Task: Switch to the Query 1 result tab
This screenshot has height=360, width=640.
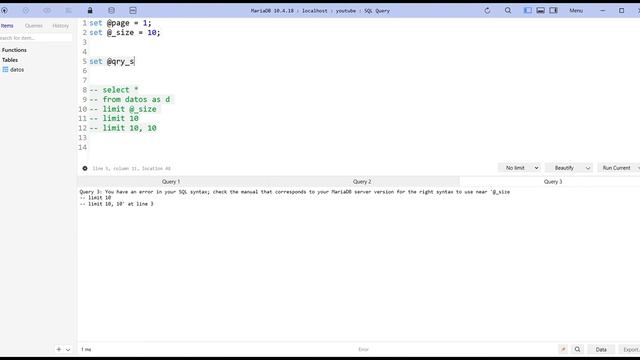Action: [x=171, y=182]
